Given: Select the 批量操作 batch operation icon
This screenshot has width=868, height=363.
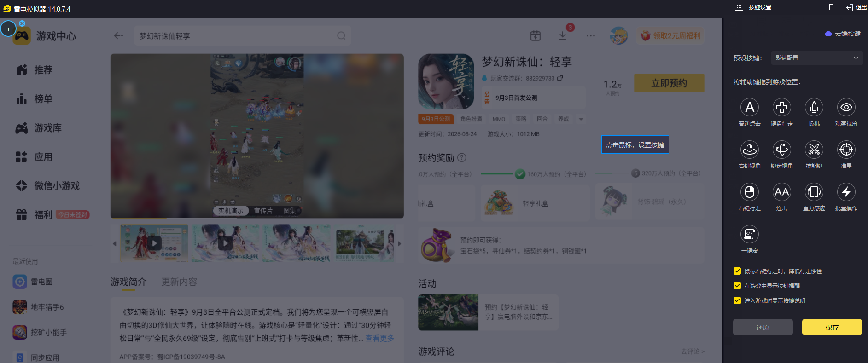Looking at the screenshot, I should (846, 192).
